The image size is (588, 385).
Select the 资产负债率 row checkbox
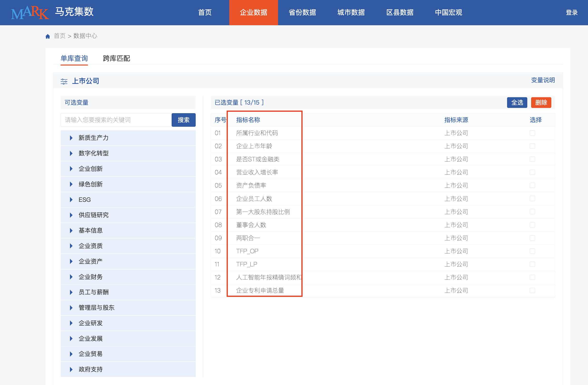click(x=532, y=185)
